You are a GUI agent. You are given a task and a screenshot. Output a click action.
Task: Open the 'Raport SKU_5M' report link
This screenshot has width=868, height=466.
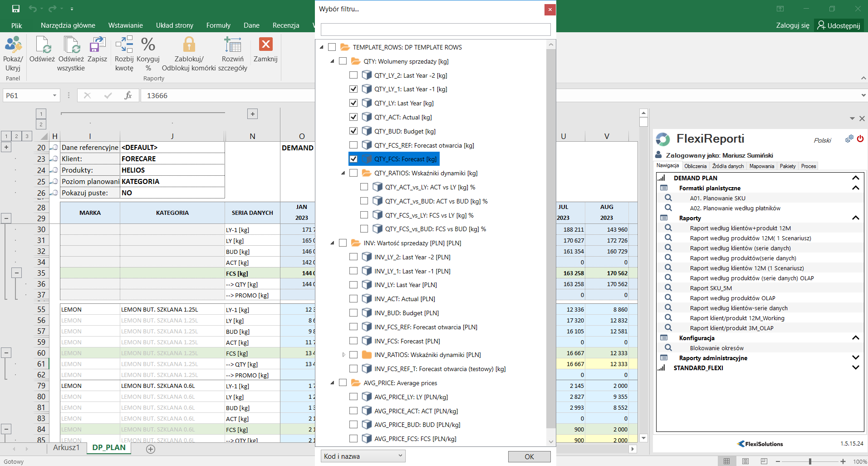point(711,288)
